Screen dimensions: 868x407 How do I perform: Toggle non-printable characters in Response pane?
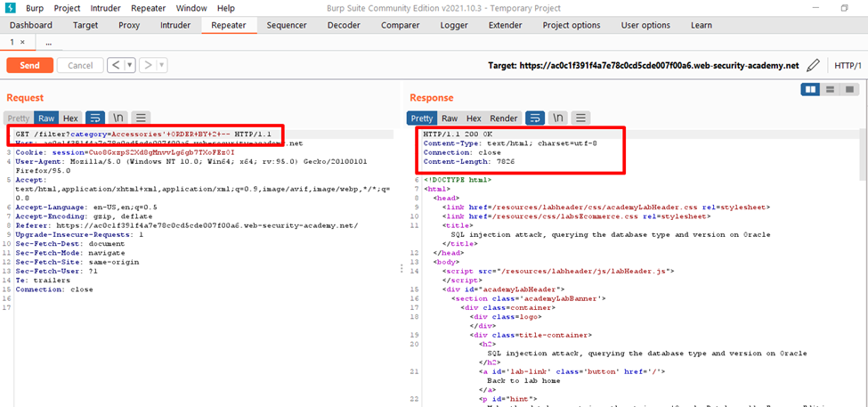point(558,118)
